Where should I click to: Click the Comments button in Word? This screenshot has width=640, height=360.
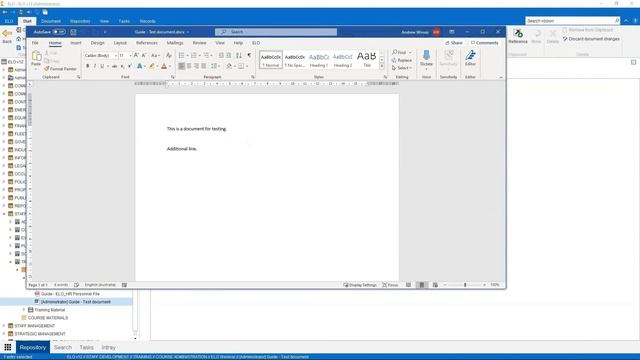pos(484,43)
